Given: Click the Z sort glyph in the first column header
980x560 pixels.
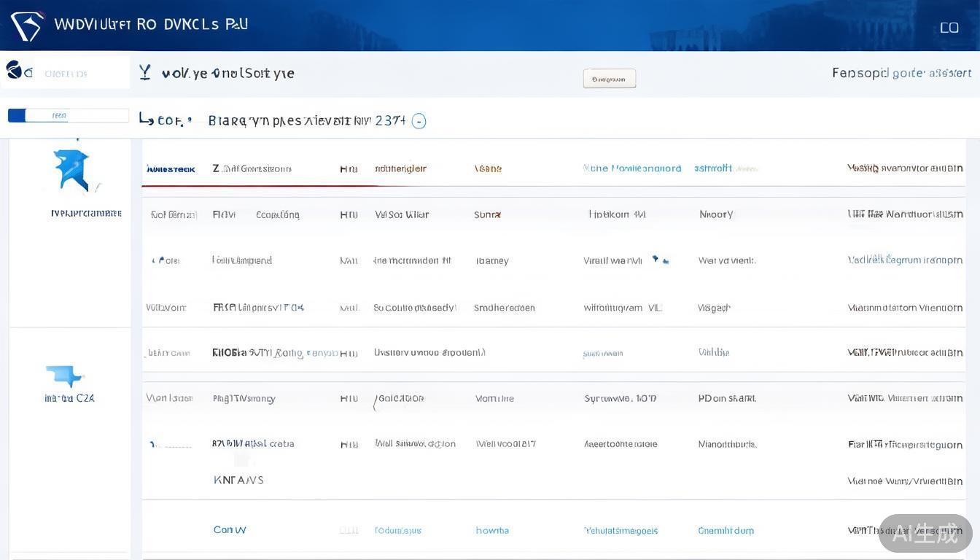Looking at the screenshot, I should point(216,166).
